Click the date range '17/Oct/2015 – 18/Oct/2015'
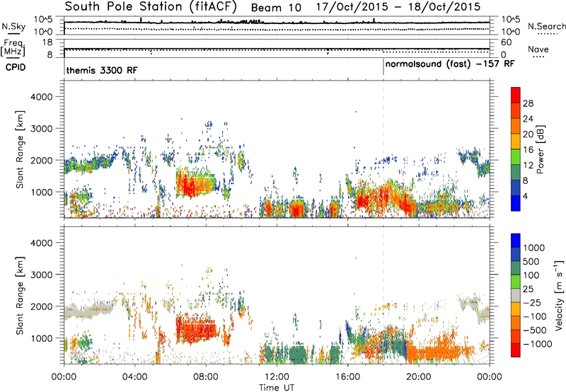Image resolution: width=566 pixels, height=392 pixels. point(398,7)
